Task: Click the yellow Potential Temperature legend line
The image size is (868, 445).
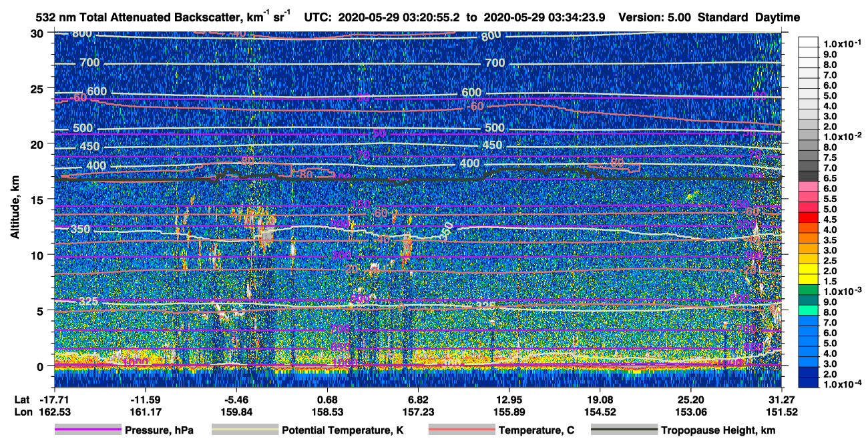Action: pyautogui.click(x=245, y=430)
